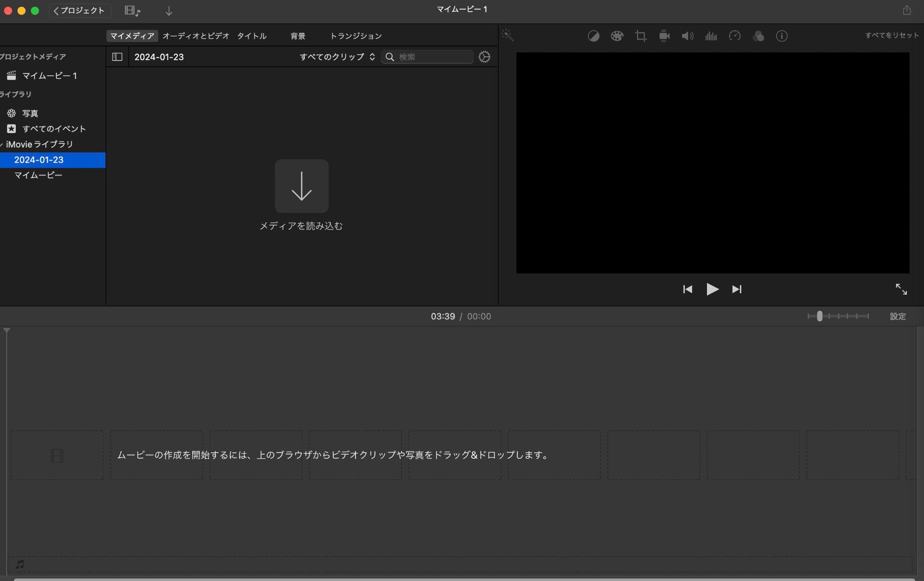Open the clip information icon
This screenshot has height=581, width=924.
[781, 36]
